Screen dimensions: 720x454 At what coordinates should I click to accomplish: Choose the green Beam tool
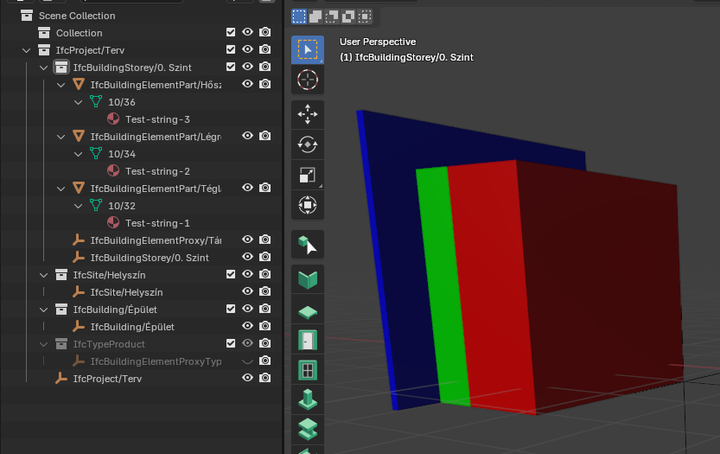307,430
